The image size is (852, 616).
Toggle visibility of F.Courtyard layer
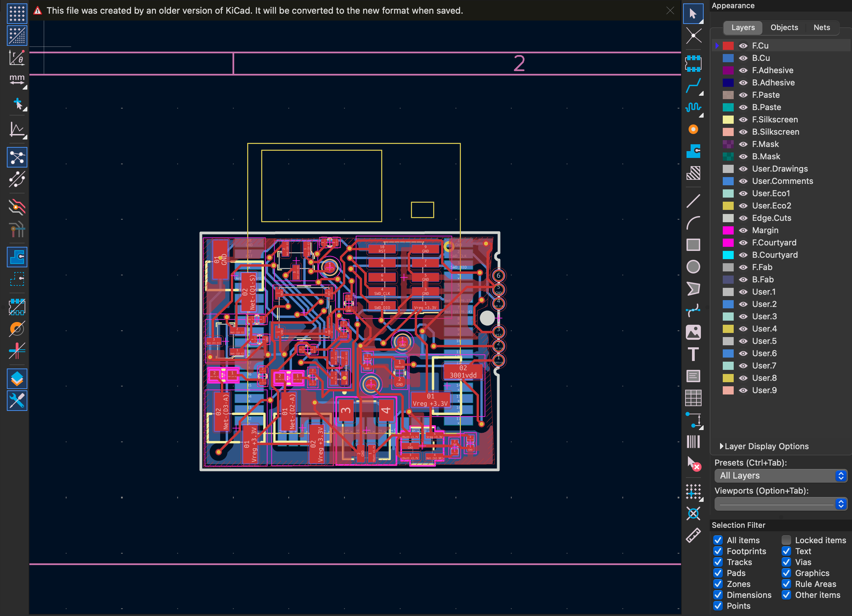click(x=743, y=243)
